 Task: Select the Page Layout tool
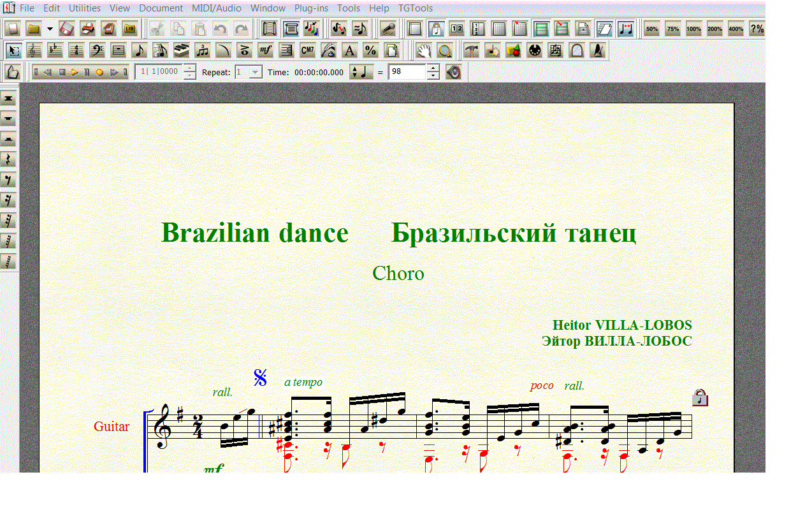392,50
